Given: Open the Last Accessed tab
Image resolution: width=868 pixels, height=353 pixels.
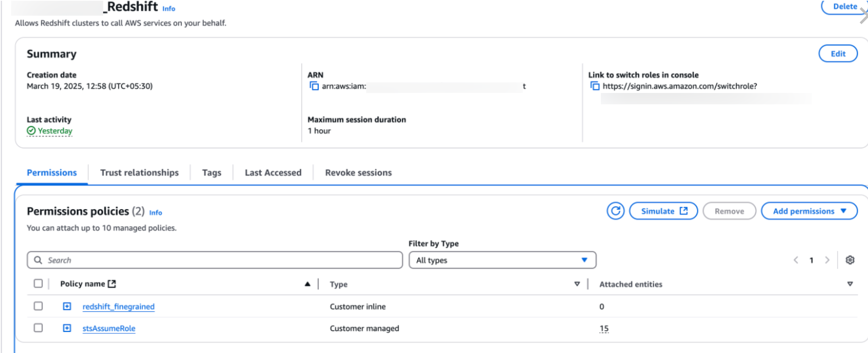Looking at the screenshot, I should [x=273, y=173].
